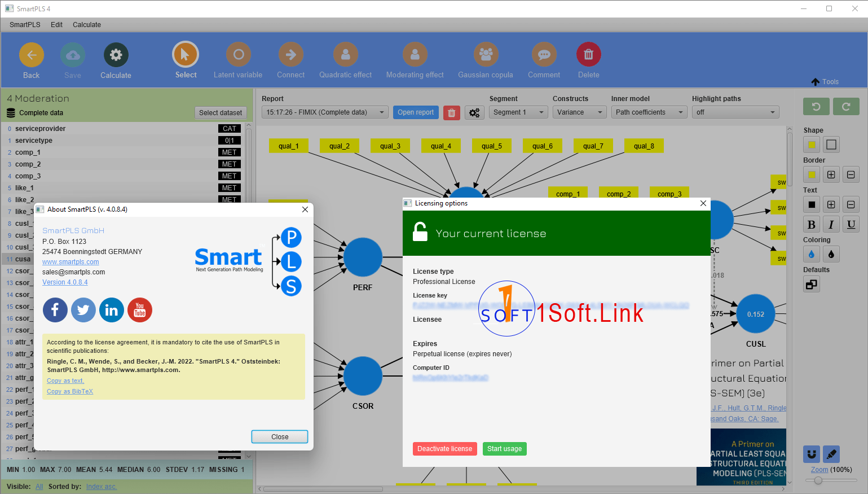Expand the Highlight paths dropdown

(735, 112)
